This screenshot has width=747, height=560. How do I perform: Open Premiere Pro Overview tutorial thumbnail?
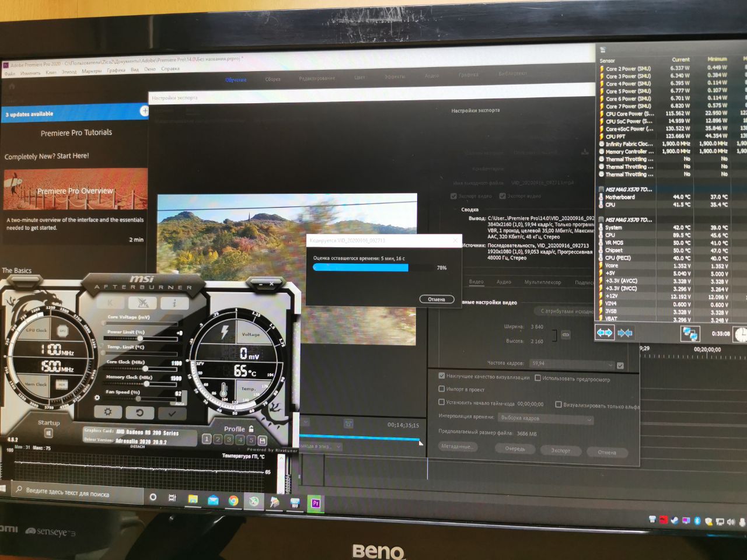pyautogui.click(x=75, y=190)
